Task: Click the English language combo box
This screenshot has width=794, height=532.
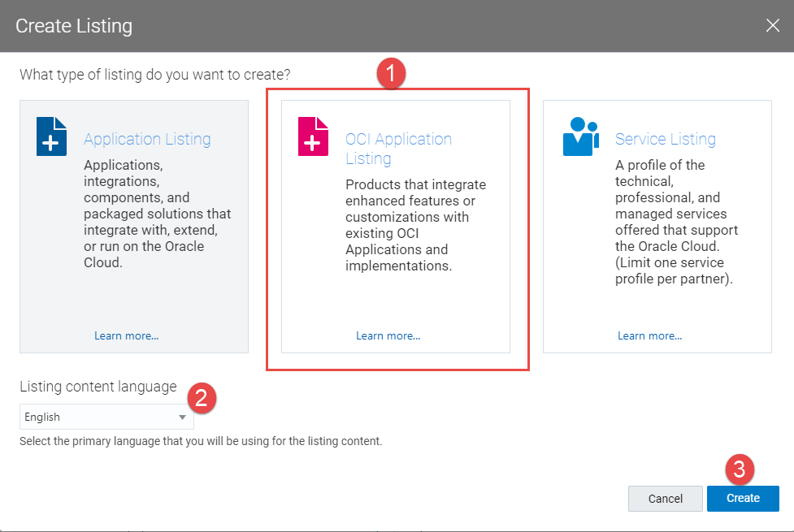Action: coord(98,417)
